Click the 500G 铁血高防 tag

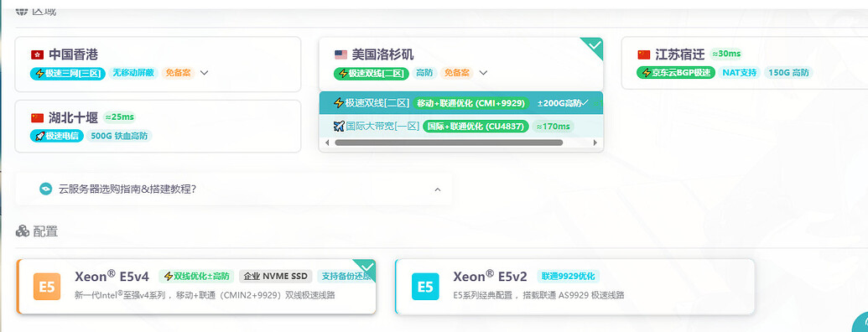(x=119, y=136)
